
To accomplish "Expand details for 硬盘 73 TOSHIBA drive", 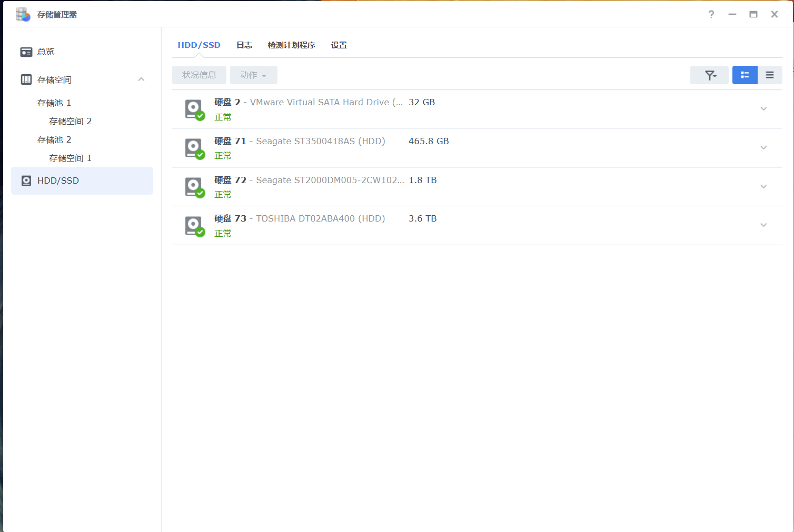I will (x=763, y=225).
